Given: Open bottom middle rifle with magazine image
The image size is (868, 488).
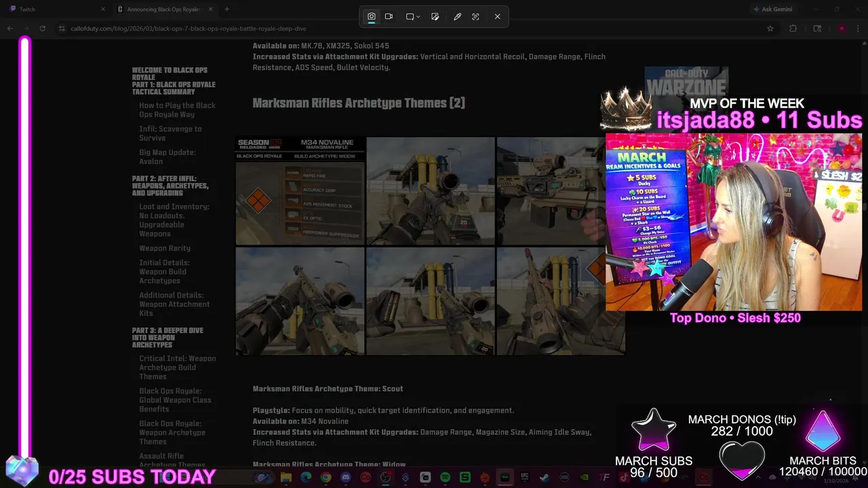Looking at the screenshot, I should point(431,301).
